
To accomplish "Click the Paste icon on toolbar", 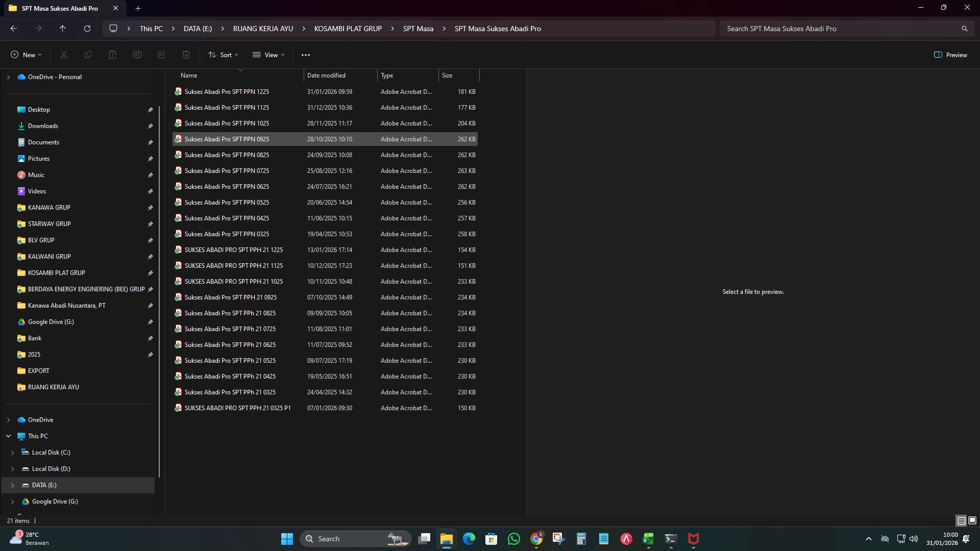I will pos(112,55).
